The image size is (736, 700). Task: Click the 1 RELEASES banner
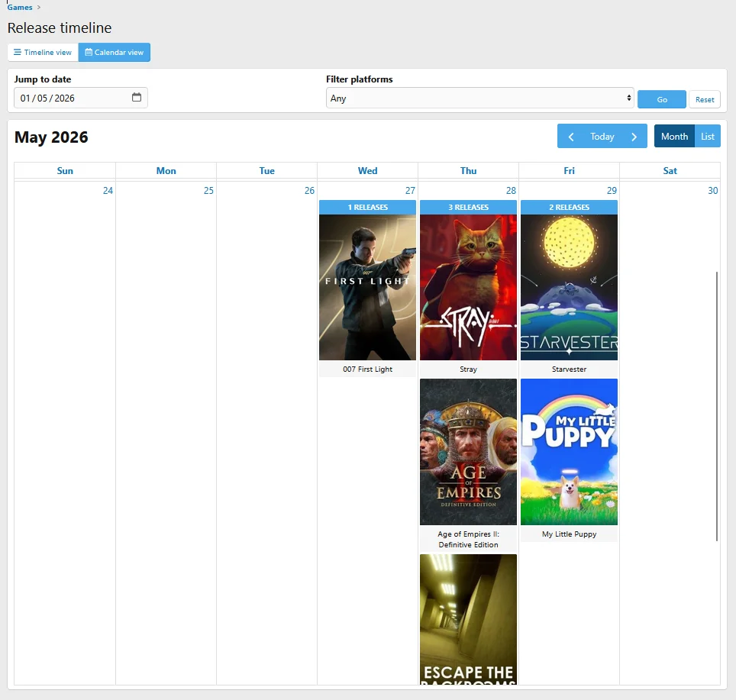(x=367, y=208)
